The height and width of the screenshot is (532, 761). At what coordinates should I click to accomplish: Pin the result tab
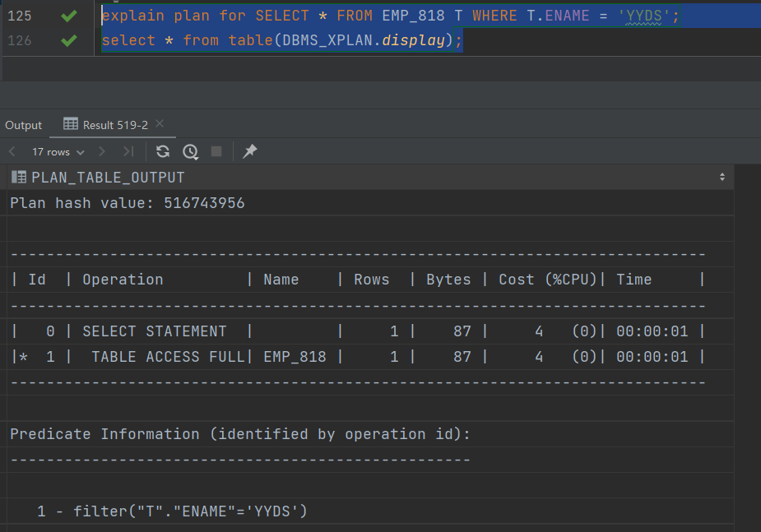(x=249, y=151)
